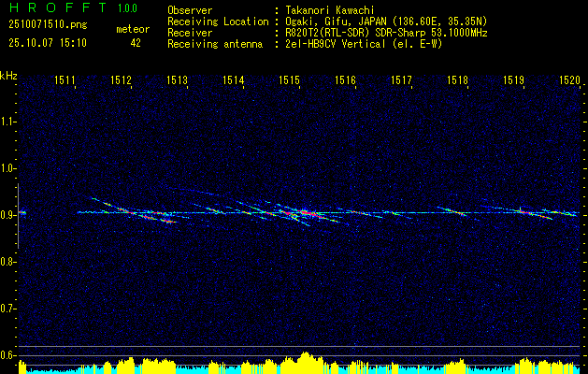The height and width of the screenshot is (374, 588).
Task: Click the 0.7 kHz axis label
Action: point(8,309)
